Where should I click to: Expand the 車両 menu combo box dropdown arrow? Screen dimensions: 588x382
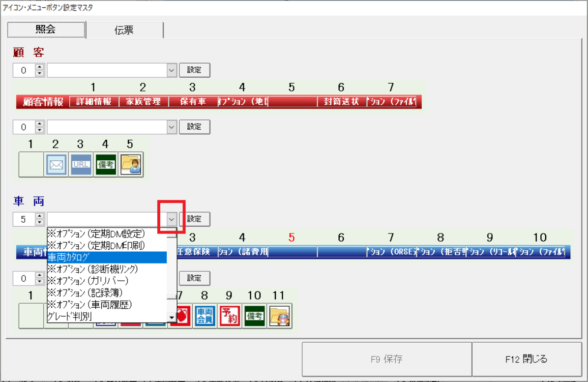tap(172, 219)
